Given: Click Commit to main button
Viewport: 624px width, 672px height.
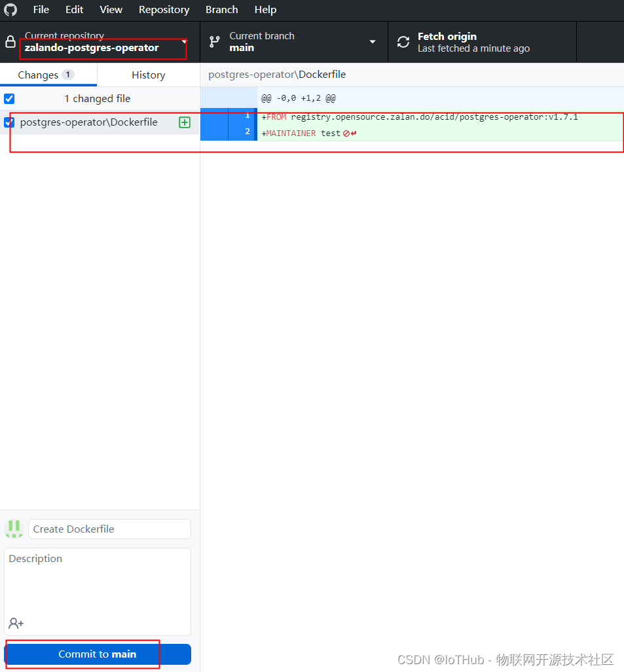Looking at the screenshot, I should pos(98,654).
